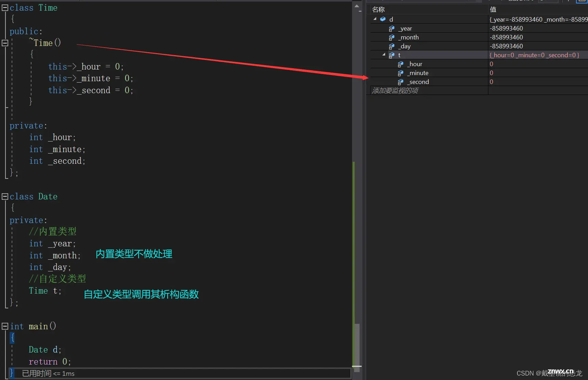Click the 'int _minute;' declaration
Image resolution: width=588 pixels, height=380 pixels.
pyautogui.click(x=57, y=149)
